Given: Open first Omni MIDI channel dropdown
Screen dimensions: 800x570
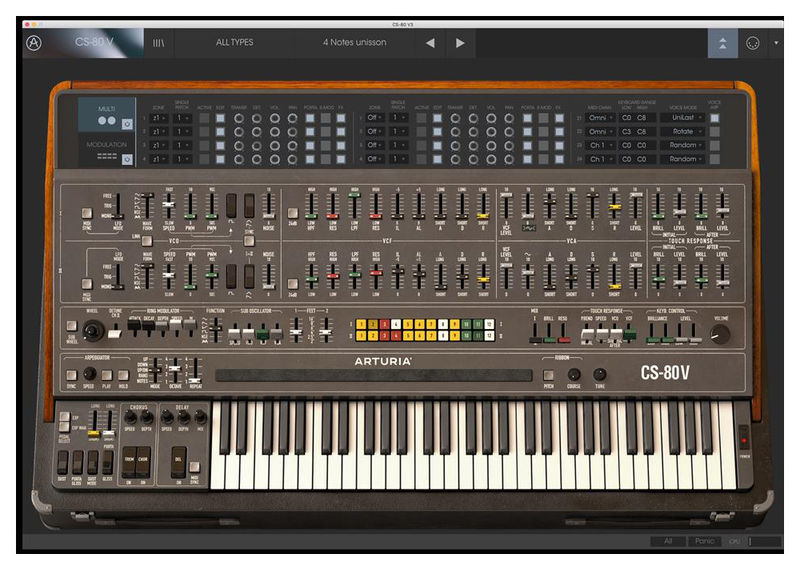Looking at the screenshot, I should coord(600,117).
